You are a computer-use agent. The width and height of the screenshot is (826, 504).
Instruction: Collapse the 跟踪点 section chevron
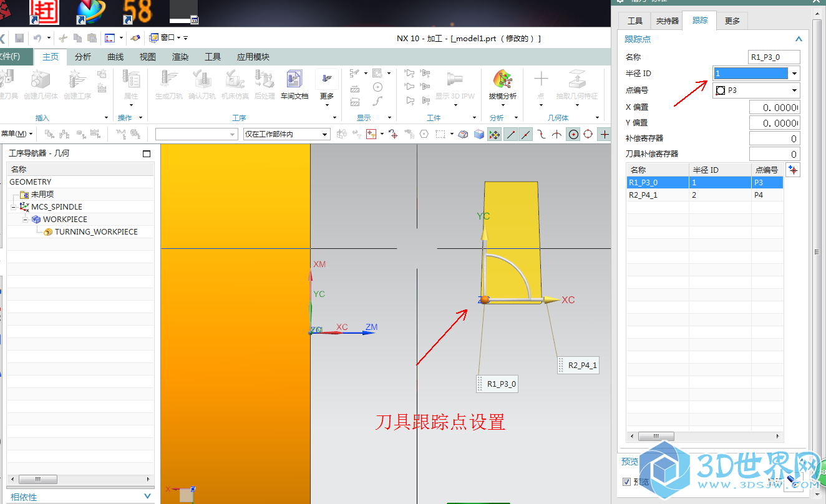(x=799, y=39)
